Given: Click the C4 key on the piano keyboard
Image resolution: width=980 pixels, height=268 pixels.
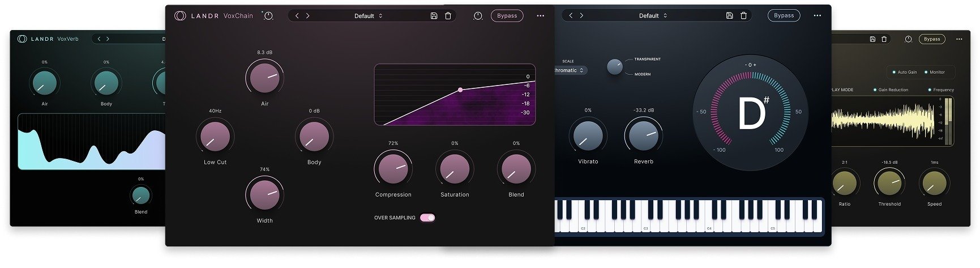Looking at the screenshot, I should 709,226.
